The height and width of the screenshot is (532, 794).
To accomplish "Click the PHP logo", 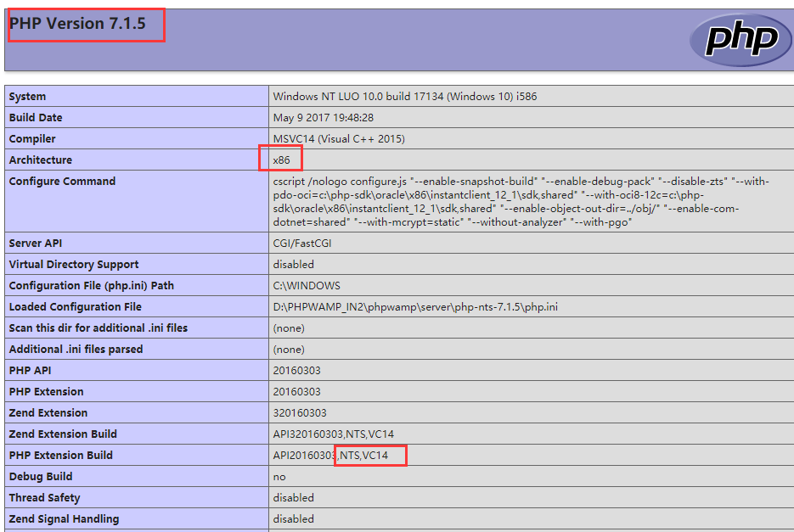I will point(741,40).
